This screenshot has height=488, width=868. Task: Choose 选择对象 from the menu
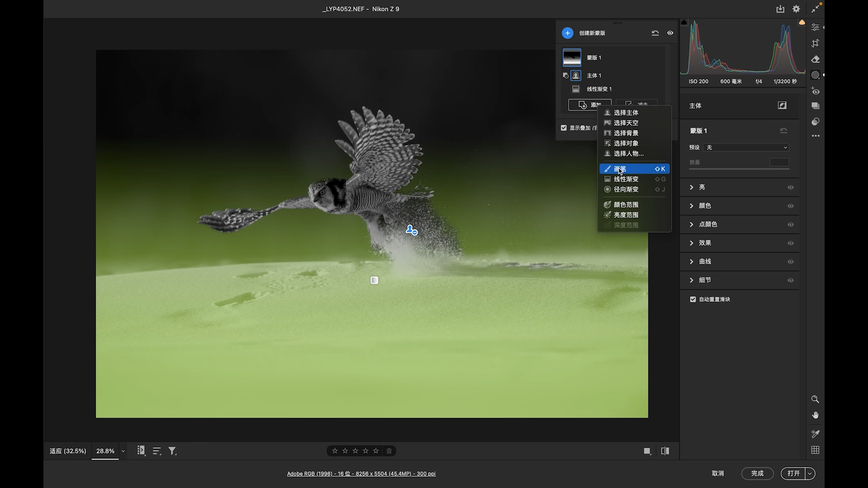[x=634, y=143]
